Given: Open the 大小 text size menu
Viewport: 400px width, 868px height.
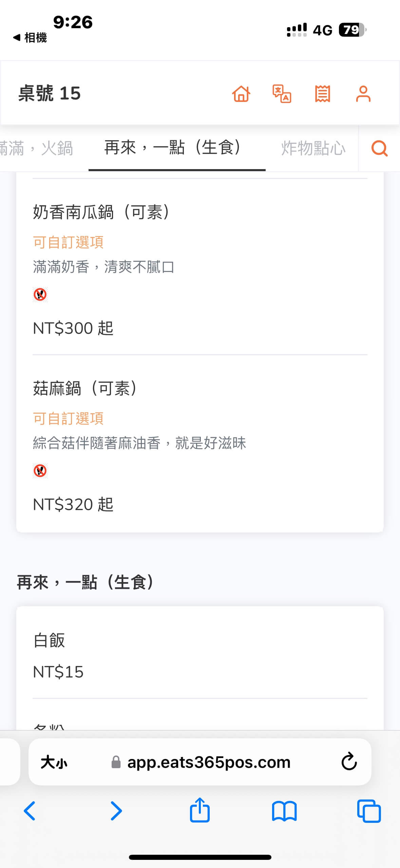Looking at the screenshot, I should point(54,762).
